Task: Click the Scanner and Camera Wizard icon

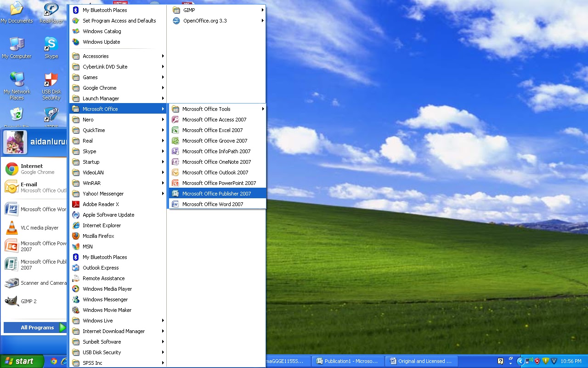Action: (11, 283)
